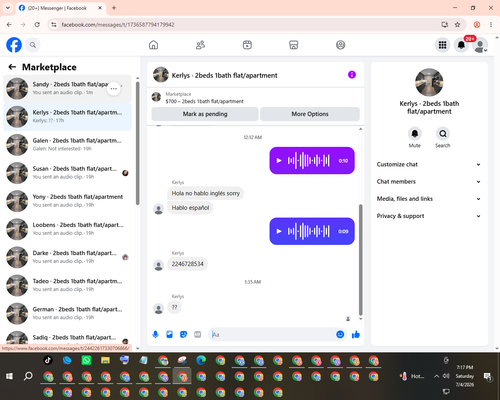The image size is (500, 400).
Task: Select the Kerlys conversation row
Action: click(67, 117)
